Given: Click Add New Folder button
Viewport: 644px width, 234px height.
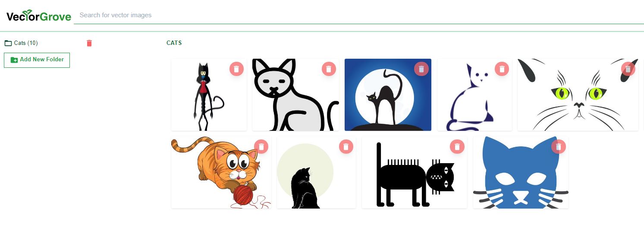Looking at the screenshot, I should pyautogui.click(x=37, y=60).
